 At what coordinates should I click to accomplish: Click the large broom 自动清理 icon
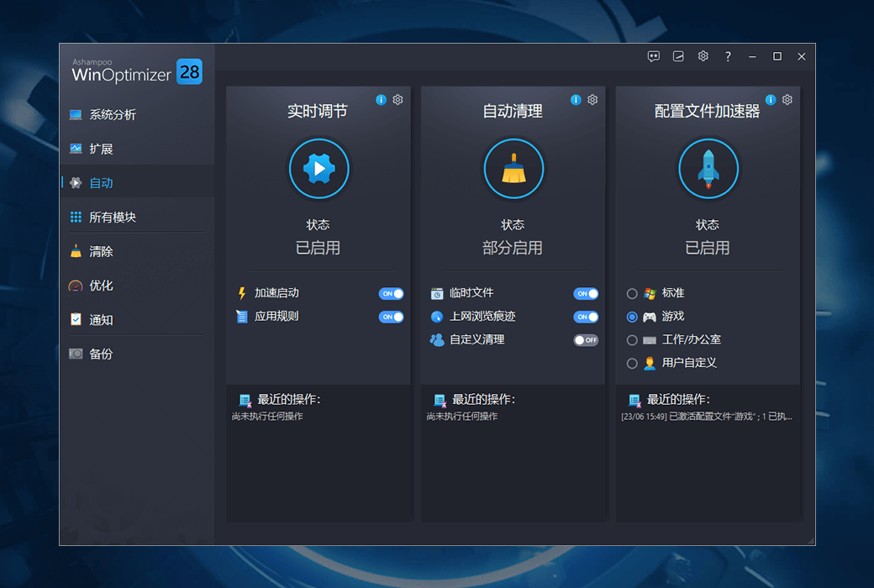pyautogui.click(x=513, y=169)
